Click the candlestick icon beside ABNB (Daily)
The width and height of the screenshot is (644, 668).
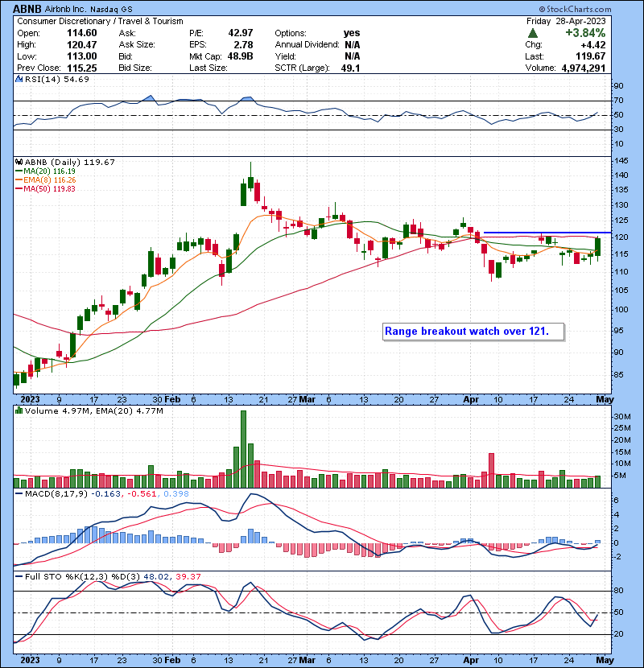pyautogui.click(x=19, y=162)
